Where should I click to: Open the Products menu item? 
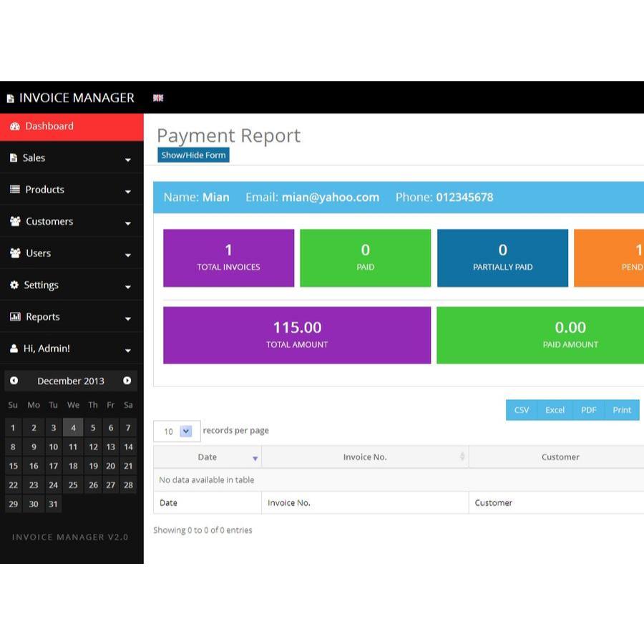[x=72, y=190]
